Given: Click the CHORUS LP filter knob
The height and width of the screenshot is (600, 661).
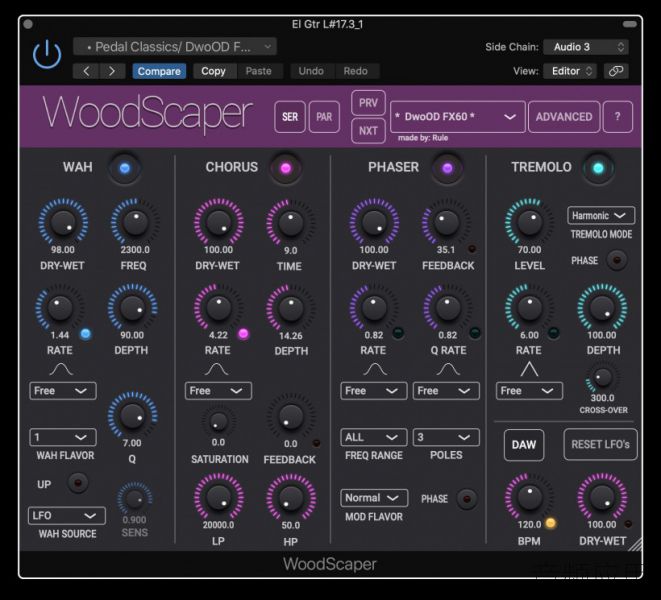Looking at the screenshot, I should (x=218, y=498).
